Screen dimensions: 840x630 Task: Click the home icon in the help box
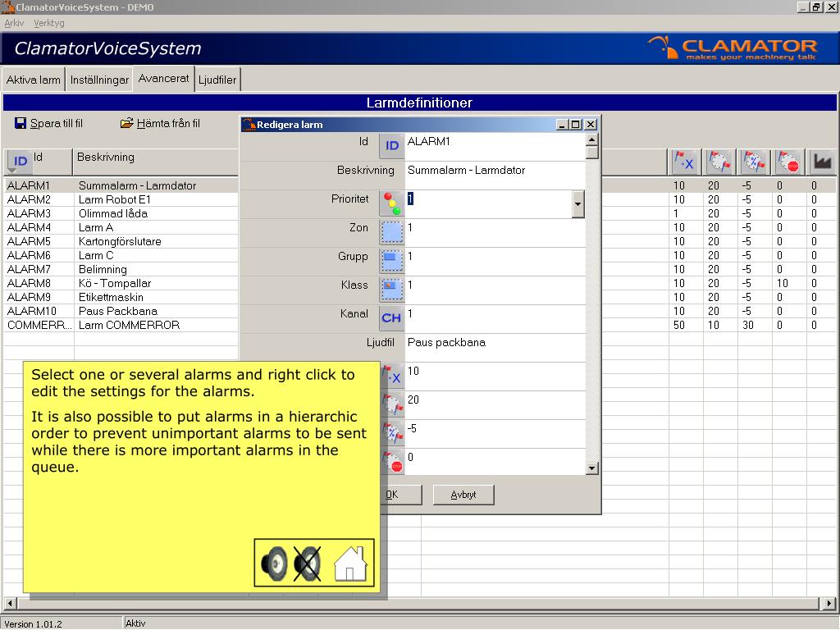[x=350, y=564]
